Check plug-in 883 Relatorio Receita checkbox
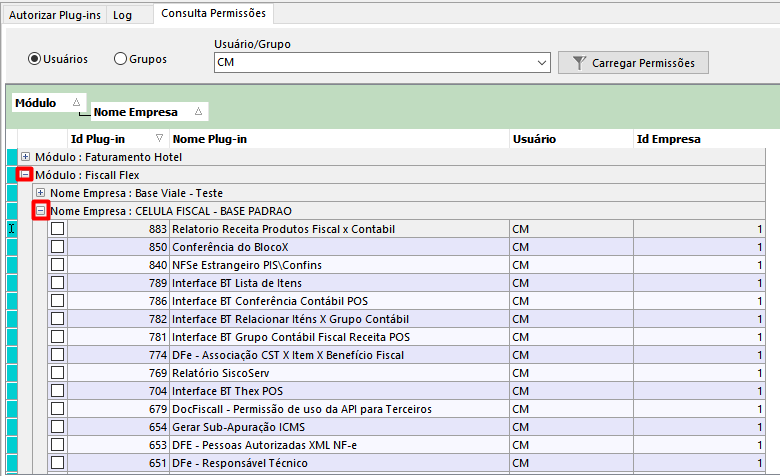 click(x=58, y=229)
